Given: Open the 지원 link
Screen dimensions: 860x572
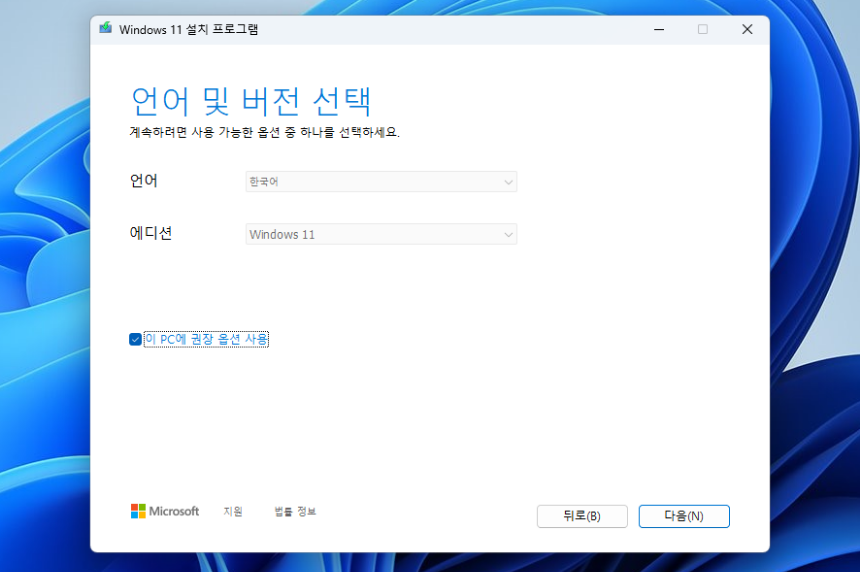Looking at the screenshot, I should tap(233, 511).
